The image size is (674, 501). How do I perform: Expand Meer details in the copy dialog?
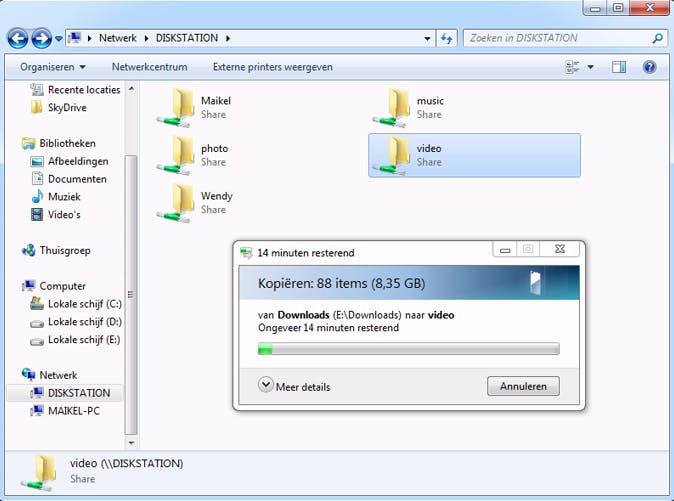click(x=294, y=386)
